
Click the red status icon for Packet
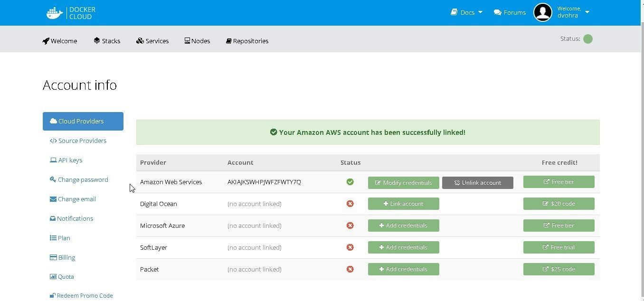(x=350, y=269)
